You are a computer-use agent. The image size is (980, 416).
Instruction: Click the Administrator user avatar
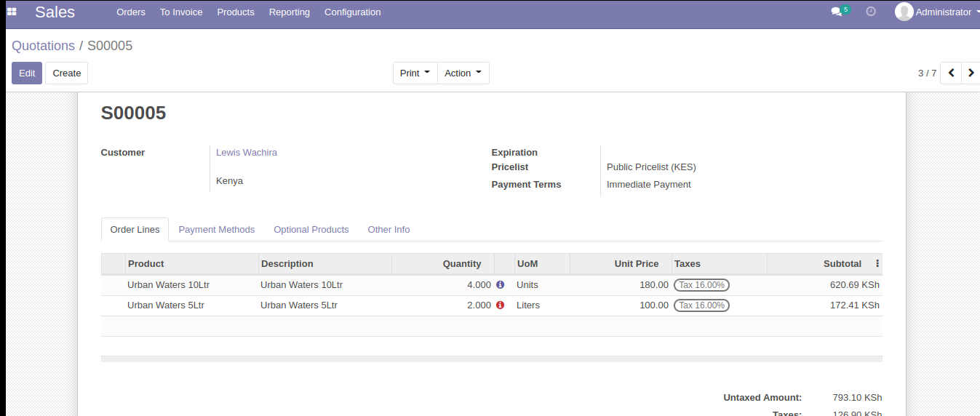(904, 12)
